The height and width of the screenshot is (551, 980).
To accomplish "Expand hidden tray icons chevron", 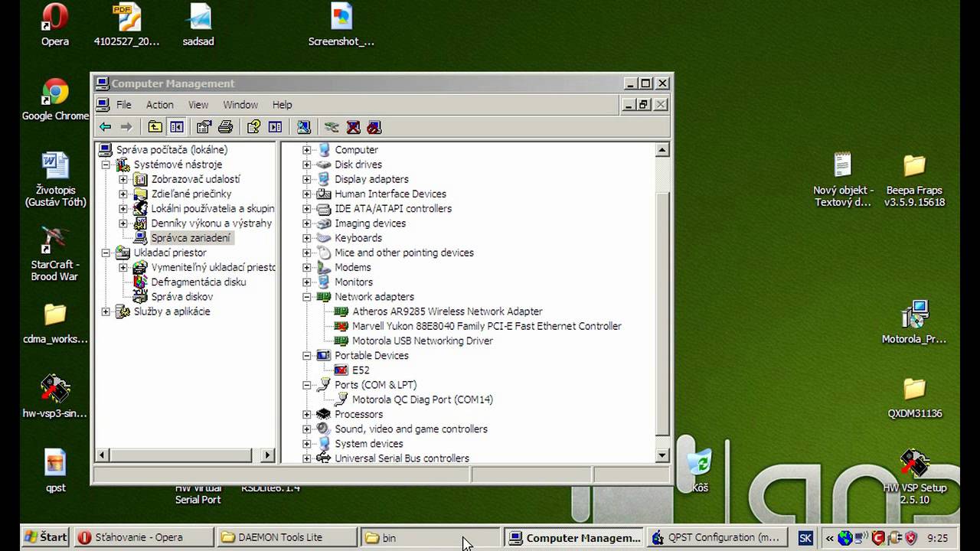I will tap(829, 538).
